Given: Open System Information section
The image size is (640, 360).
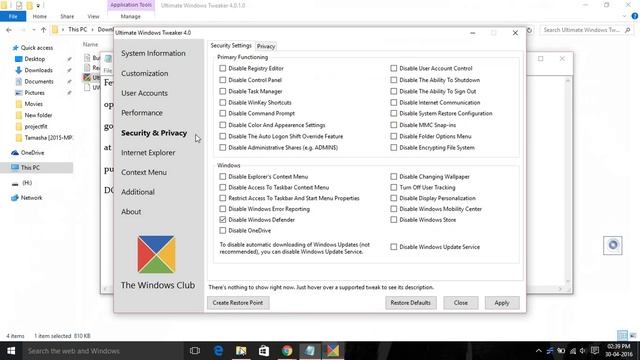Looking at the screenshot, I should (153, 53).
